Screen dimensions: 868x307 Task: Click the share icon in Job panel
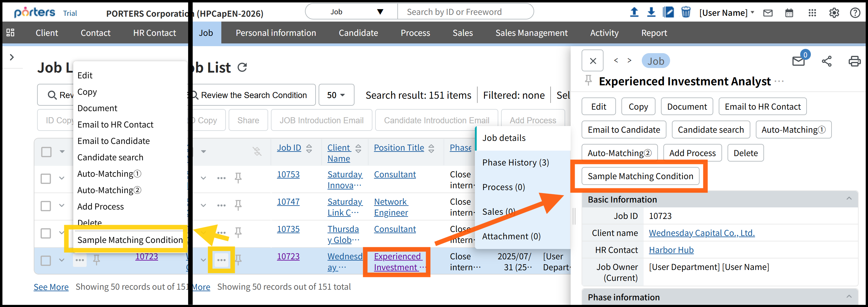pos(827,61)
